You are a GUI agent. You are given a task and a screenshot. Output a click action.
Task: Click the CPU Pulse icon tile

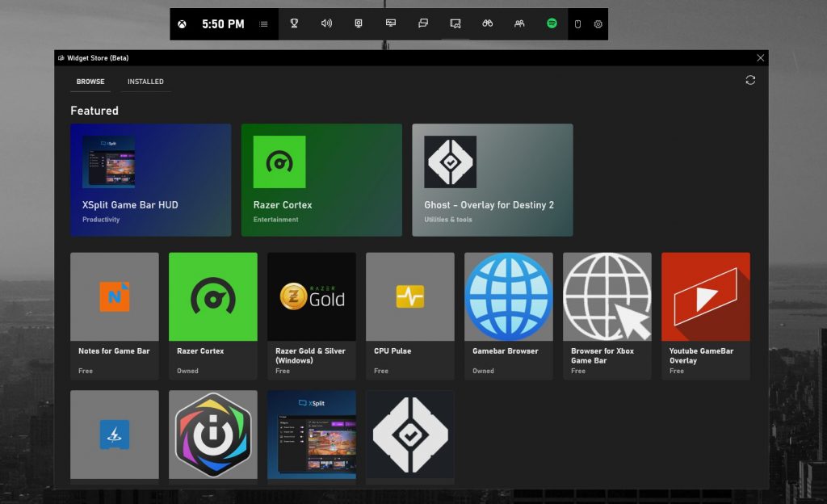coord(410,296)
